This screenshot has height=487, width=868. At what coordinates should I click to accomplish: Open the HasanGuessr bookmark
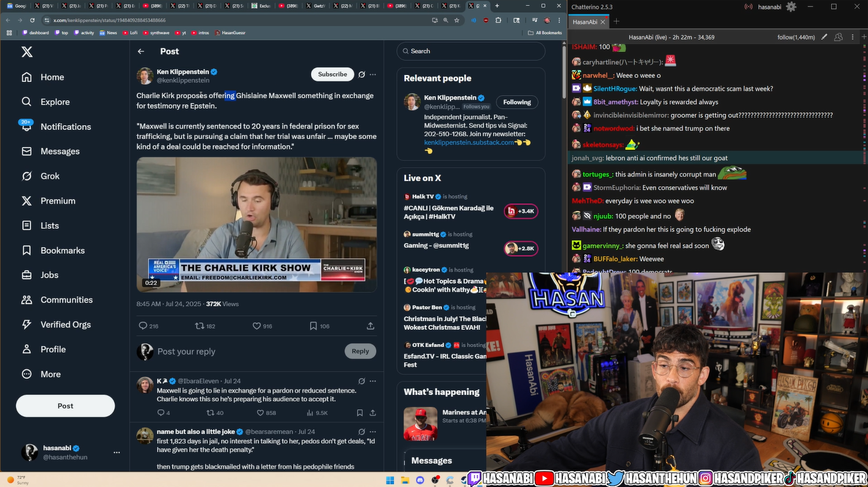coord(230,32)
